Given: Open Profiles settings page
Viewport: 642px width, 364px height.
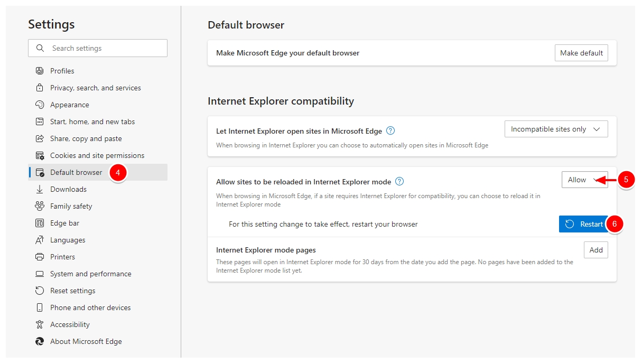Looking at the screenshot, I should click(x=98, y=71).
